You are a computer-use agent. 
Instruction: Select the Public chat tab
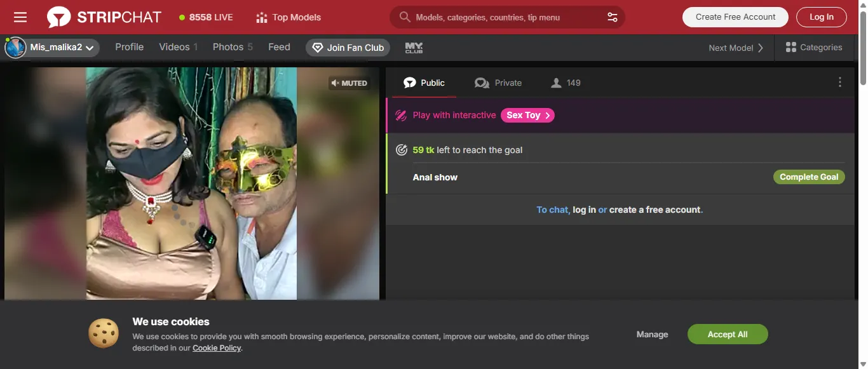coord(424,83)
